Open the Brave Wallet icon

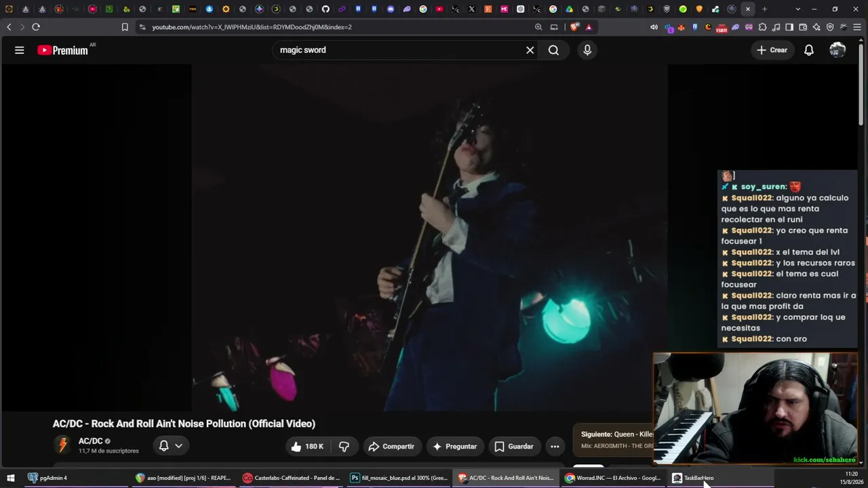803,27
